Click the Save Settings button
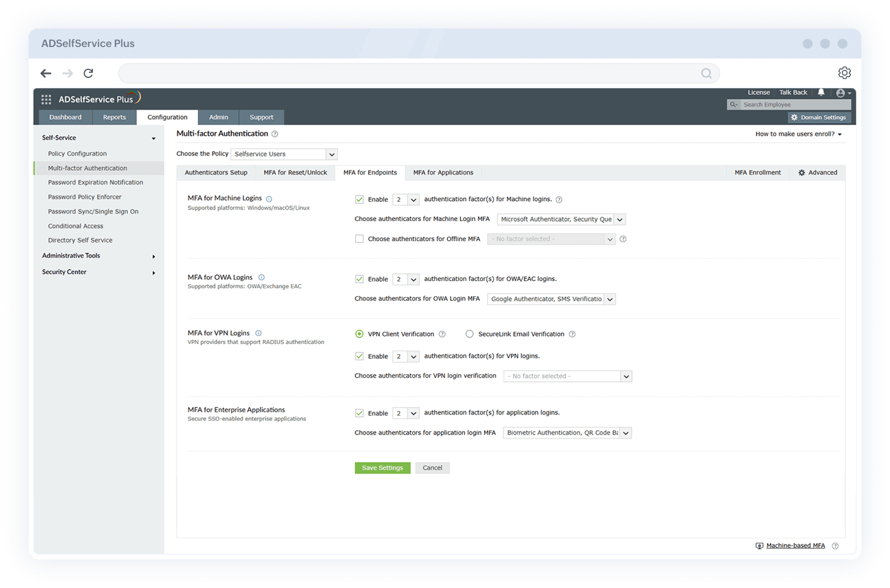This screenshot has width=890, height=588. point(382,468)
